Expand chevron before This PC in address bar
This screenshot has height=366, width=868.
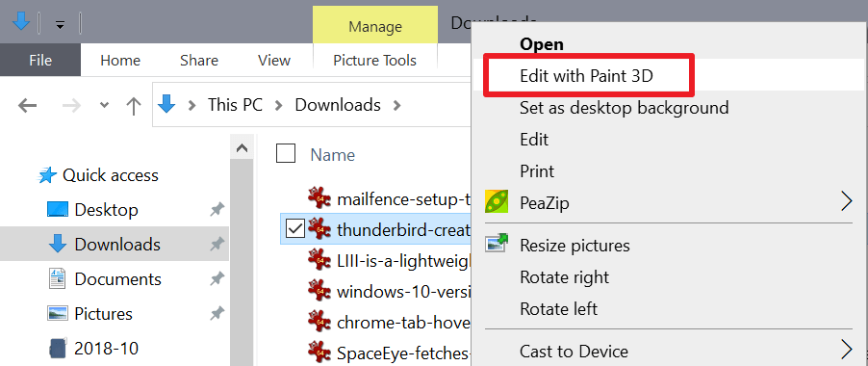tap(192, 105)
